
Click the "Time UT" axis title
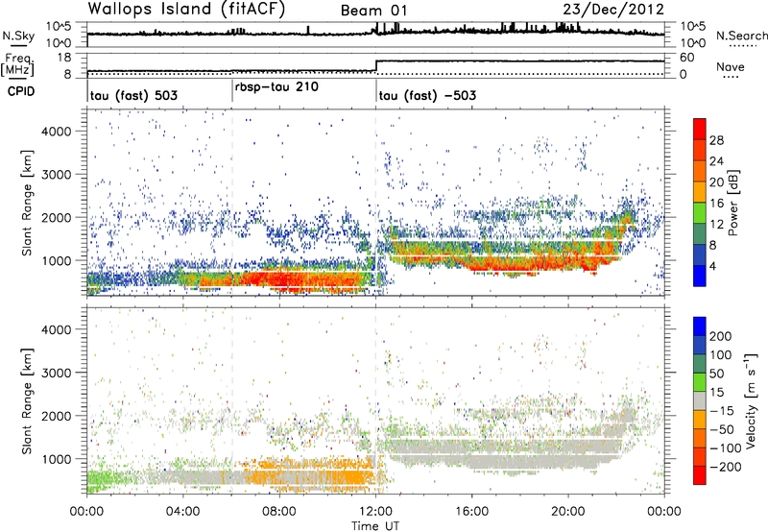375,526
